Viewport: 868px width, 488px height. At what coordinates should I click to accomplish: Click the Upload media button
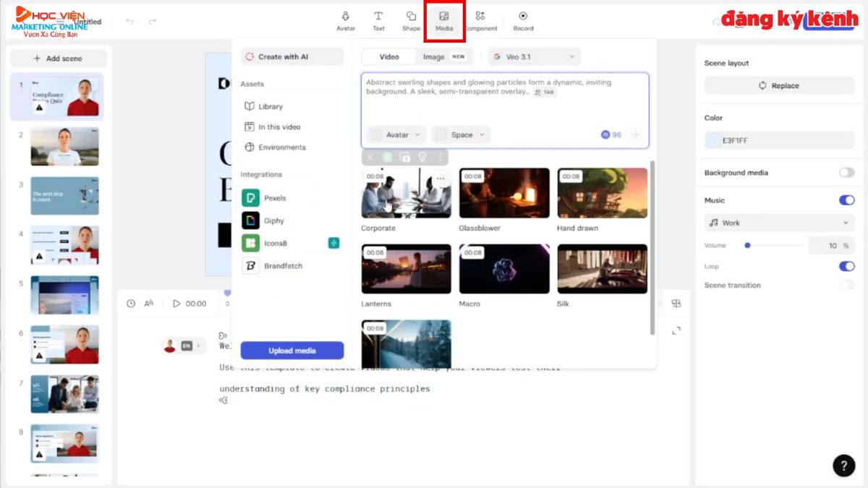pos(292,350)
